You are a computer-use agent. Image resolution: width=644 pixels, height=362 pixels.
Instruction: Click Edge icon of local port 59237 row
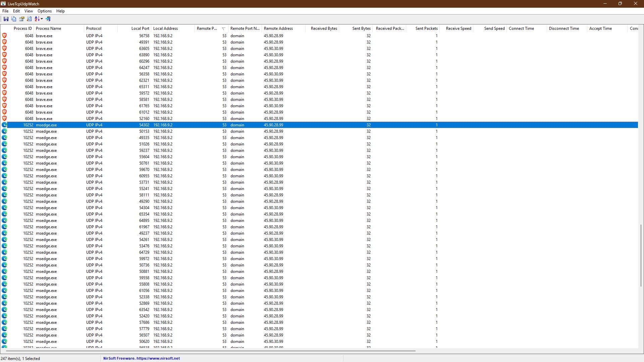4,150
